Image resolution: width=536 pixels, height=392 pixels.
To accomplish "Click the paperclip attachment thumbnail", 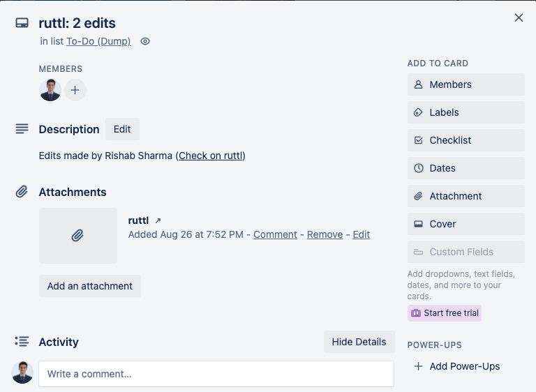I will click(x=78, y=236).
